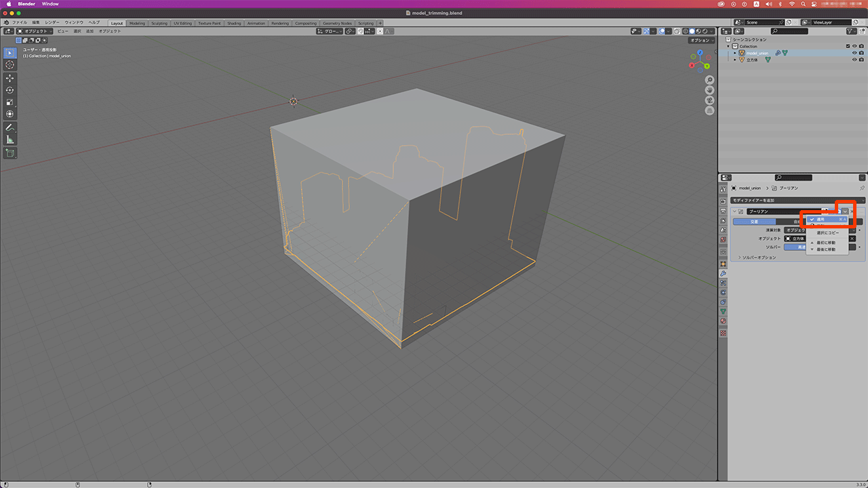Select the Move tool
Screen dimensions: 868x488
click(x=10, y=78)
